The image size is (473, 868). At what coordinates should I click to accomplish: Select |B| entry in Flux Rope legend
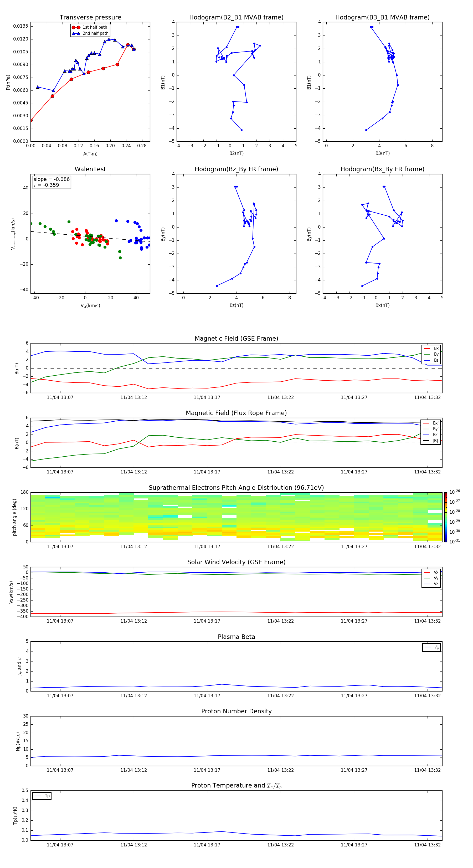pyautogui.click(x=431, y=441)
